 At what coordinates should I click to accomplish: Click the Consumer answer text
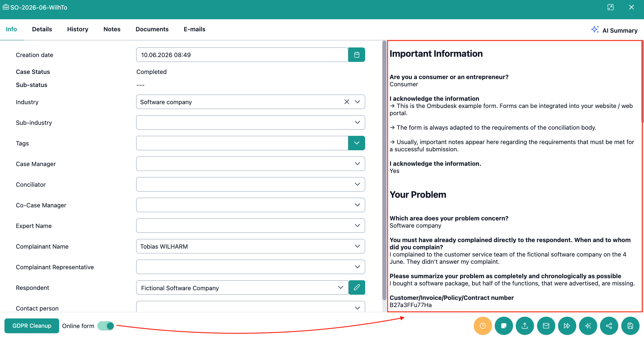point(404,84)
